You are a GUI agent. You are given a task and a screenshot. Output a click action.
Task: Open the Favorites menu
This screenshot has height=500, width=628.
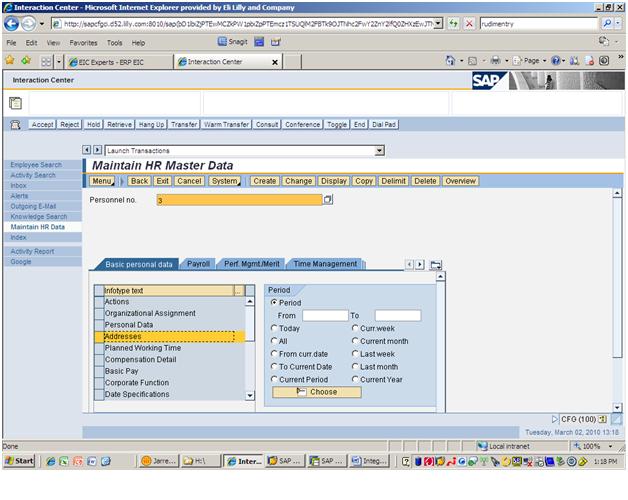coord(83,43)
